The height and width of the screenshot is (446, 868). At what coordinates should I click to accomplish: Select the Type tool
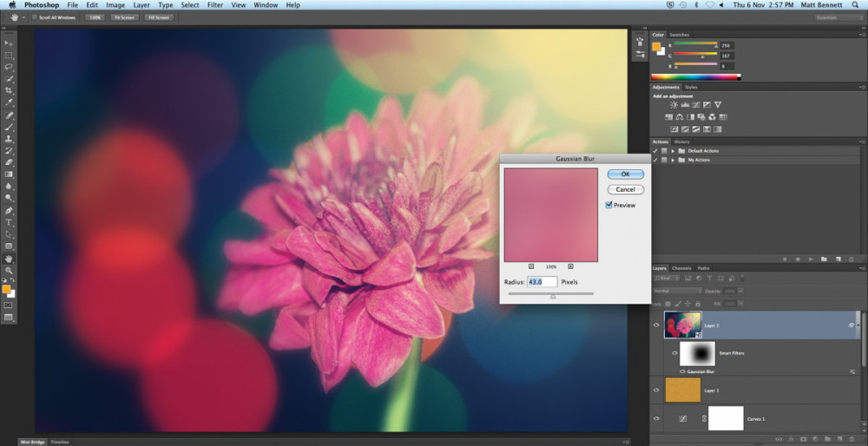point(9,222)
